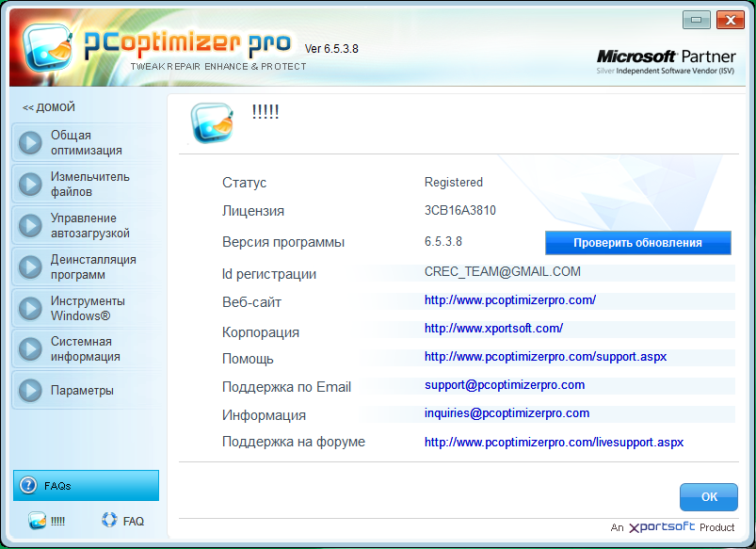Click the play icon beside Общая оптимизация
Viewport: 756px width, 549px height.
tap(31, 143)
